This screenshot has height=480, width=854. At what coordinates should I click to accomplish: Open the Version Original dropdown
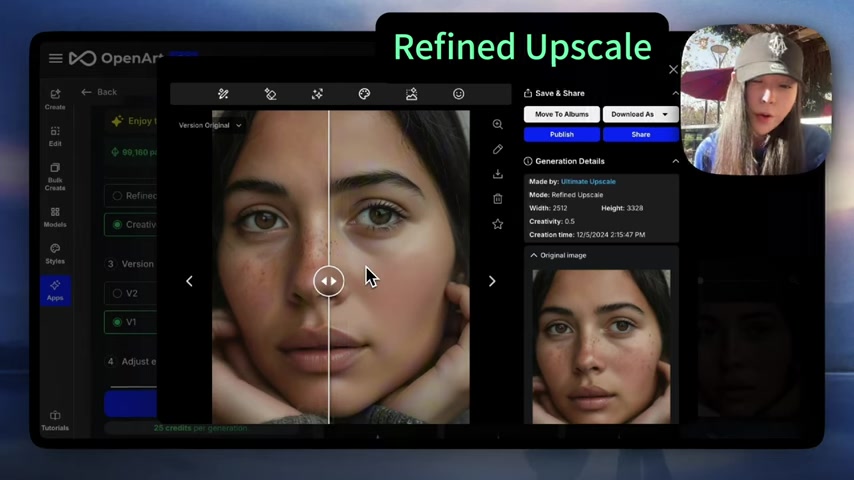210,126
